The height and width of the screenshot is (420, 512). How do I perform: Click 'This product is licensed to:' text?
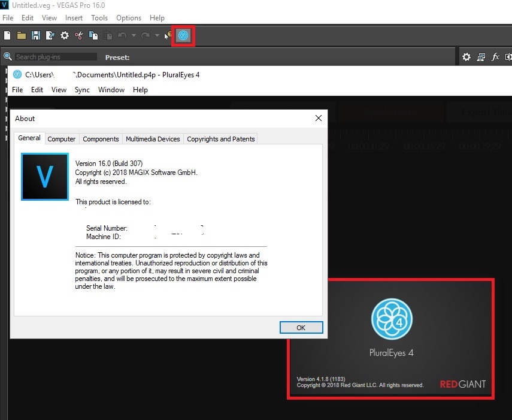click(x=113, y=202)
